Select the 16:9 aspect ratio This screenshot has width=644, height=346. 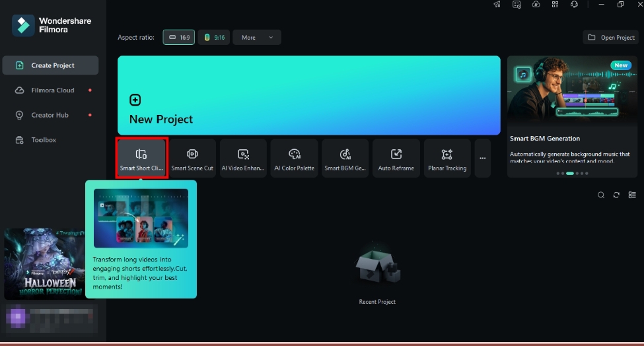coord(178,38)
